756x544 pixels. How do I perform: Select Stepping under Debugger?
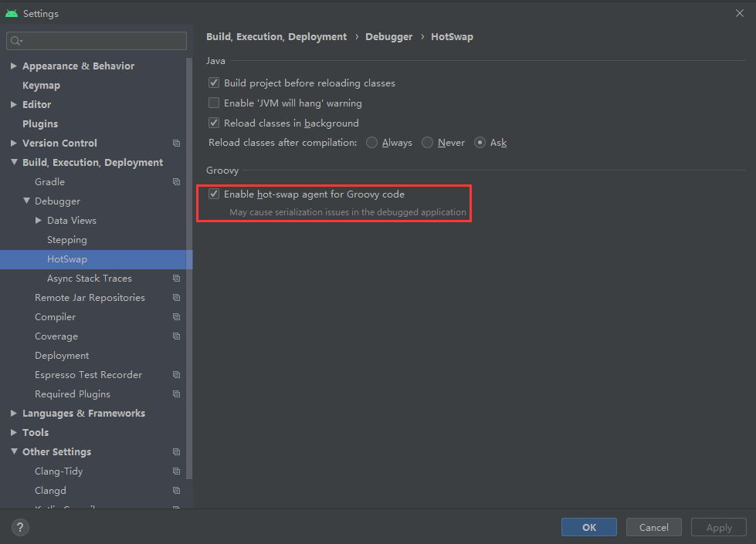67,239
